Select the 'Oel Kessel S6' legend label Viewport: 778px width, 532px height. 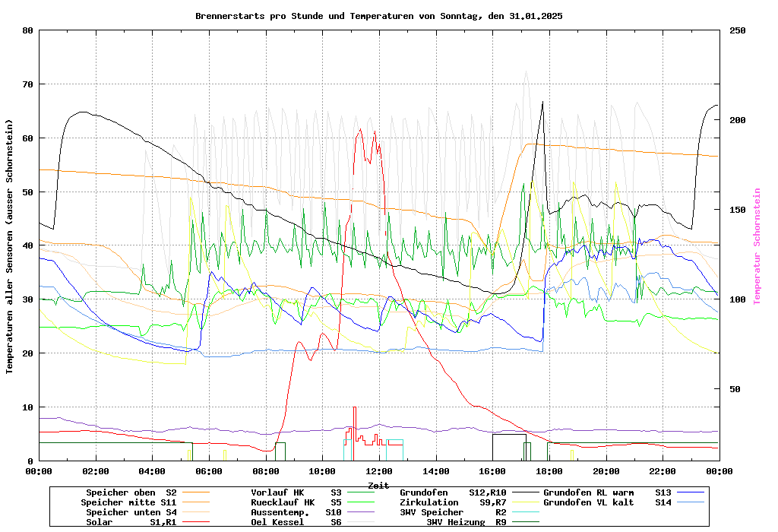tap(298, 522)
